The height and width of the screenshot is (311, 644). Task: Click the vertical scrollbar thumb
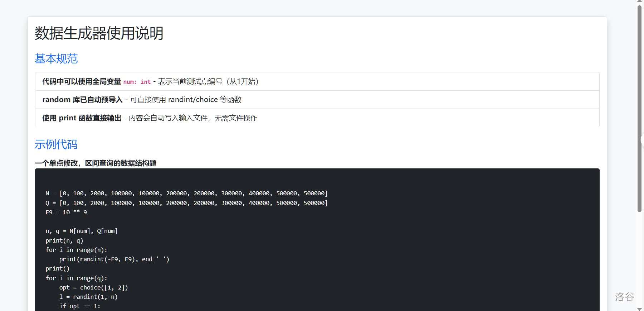[x=640, y=107]
